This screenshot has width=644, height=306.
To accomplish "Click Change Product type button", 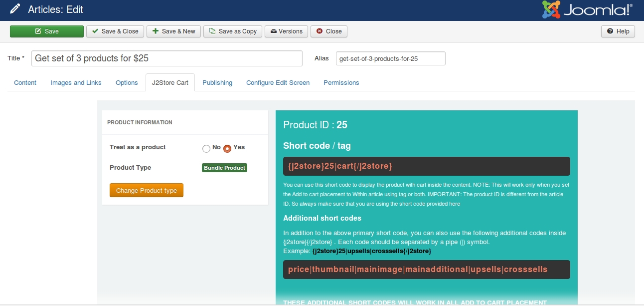I will click(147, 190).
